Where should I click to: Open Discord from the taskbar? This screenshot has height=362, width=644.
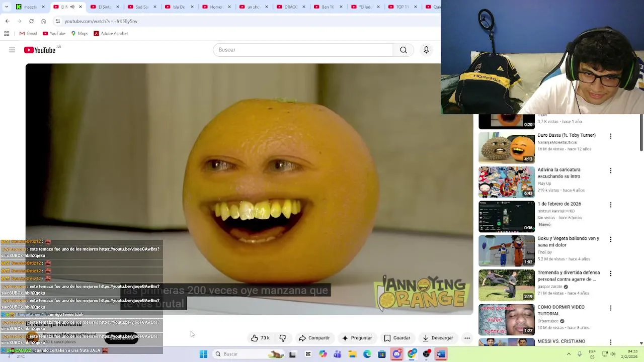pos(396,354)
